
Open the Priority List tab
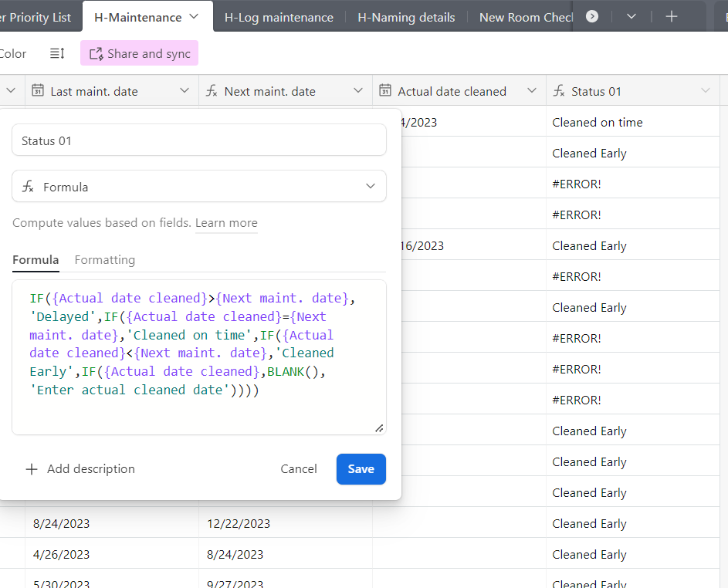[36, 17]
